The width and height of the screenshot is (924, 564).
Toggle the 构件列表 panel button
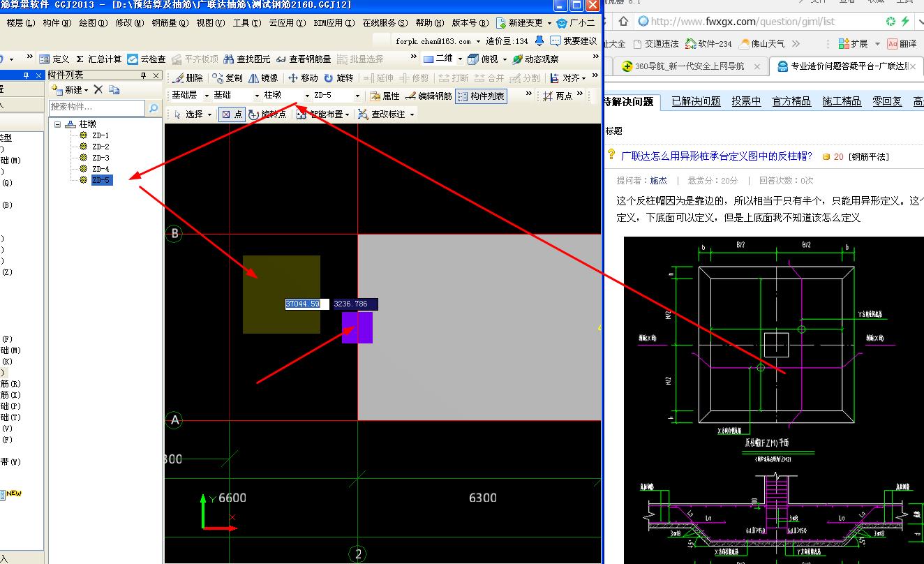[481, 96]
